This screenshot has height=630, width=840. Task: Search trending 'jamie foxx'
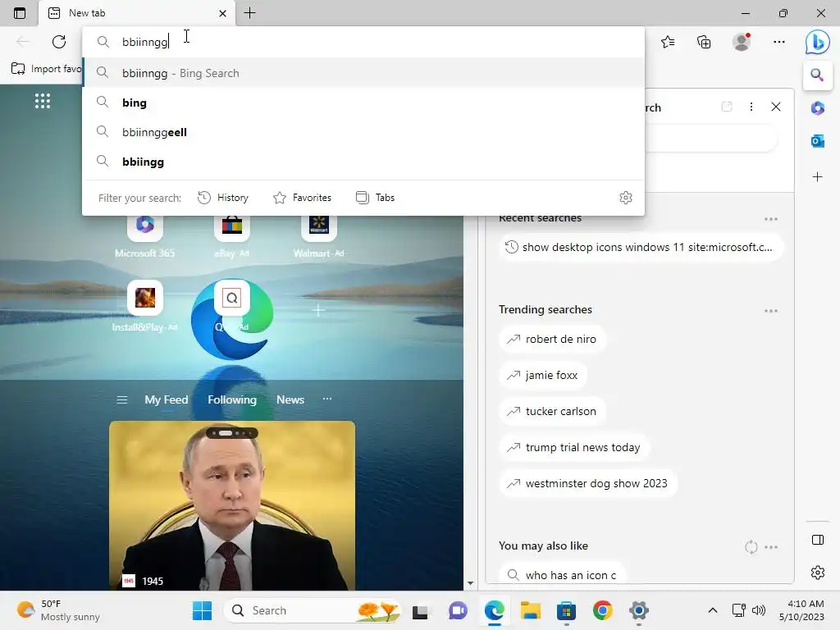click(543, 375)
